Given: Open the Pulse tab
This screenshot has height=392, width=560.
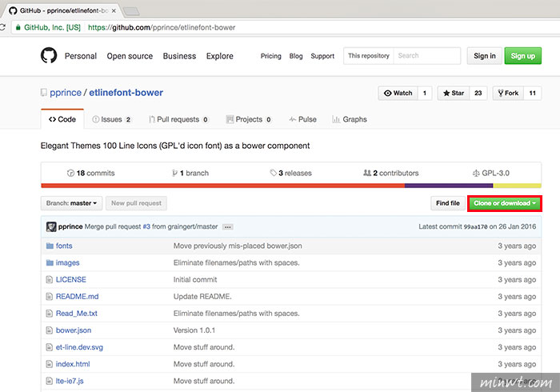Looking at the screenshot, I should pyautogui.click(x=303, y=119).
